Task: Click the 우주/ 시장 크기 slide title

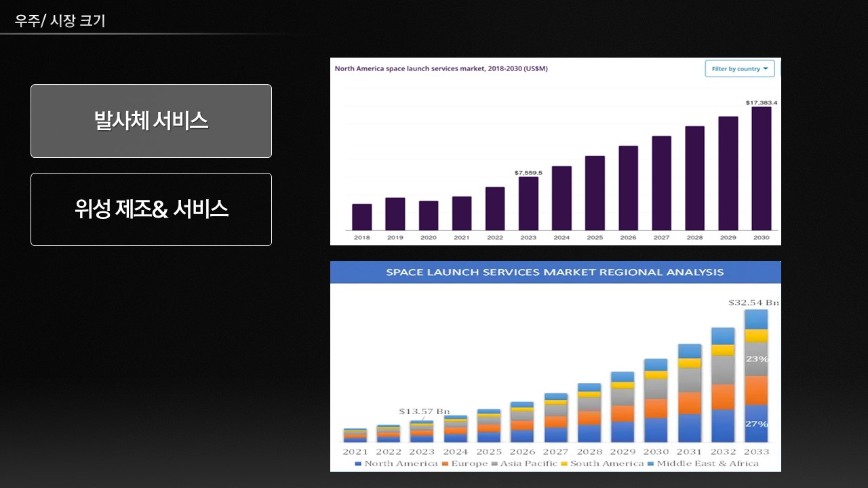Action: (x=60, y=21)
